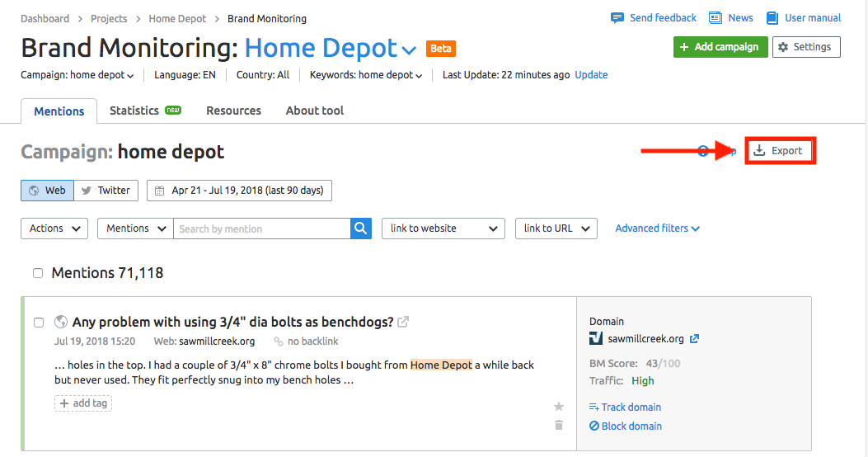Viewport: 868px width, 457px height.
Task: Click the Statistics new badge
Action: tap(173, 111)
